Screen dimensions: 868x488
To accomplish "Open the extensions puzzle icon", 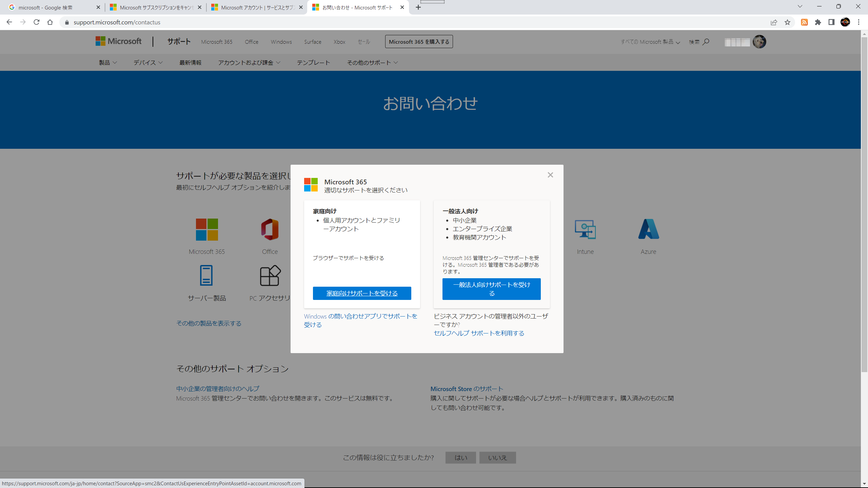I will click(x=818, y=22).
